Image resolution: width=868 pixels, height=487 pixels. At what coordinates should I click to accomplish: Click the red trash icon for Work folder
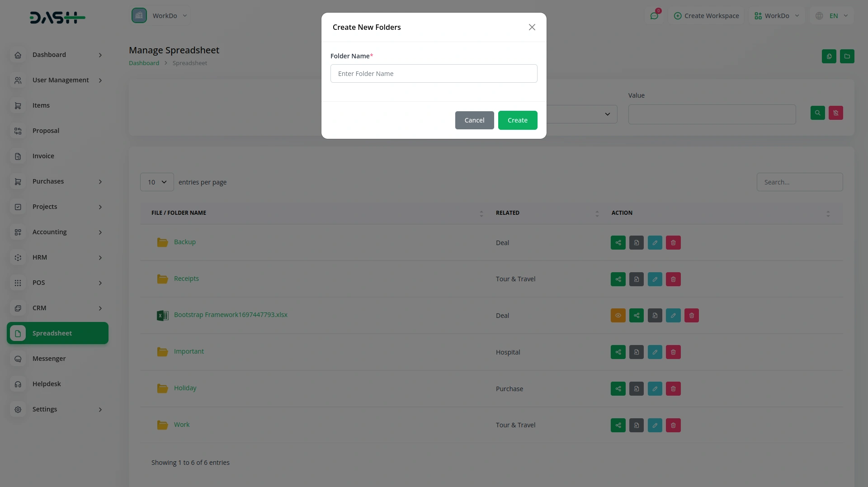[x=673, y=426]
